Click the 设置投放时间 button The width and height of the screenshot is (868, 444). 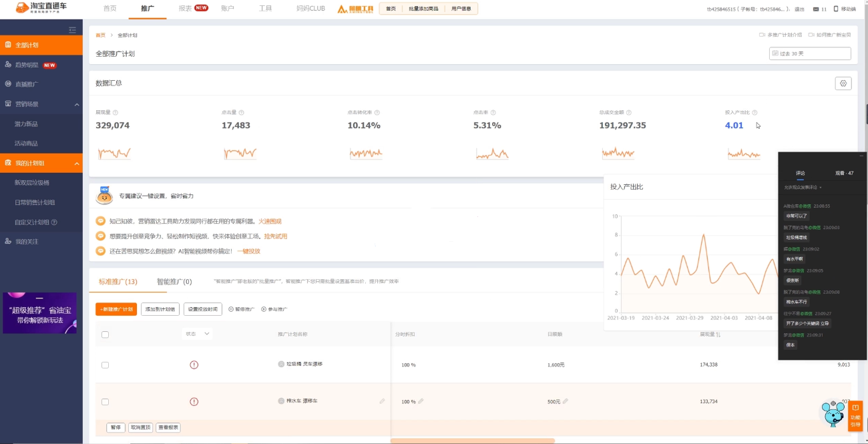[x=203, y=309]
